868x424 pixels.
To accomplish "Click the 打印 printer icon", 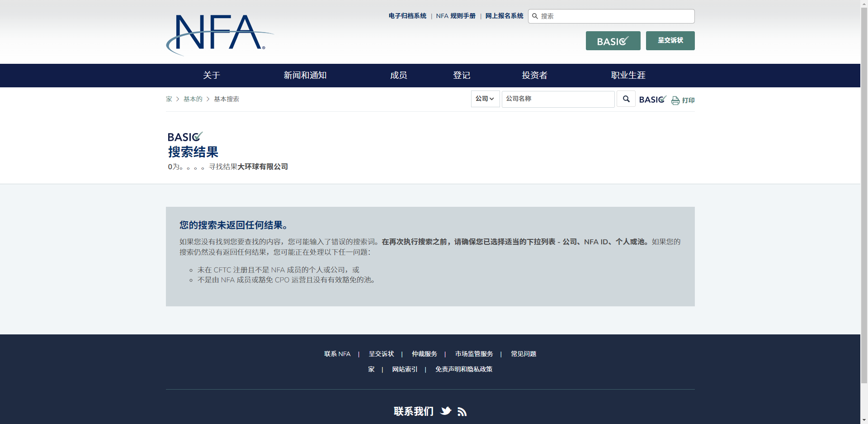I will (675, 100).
